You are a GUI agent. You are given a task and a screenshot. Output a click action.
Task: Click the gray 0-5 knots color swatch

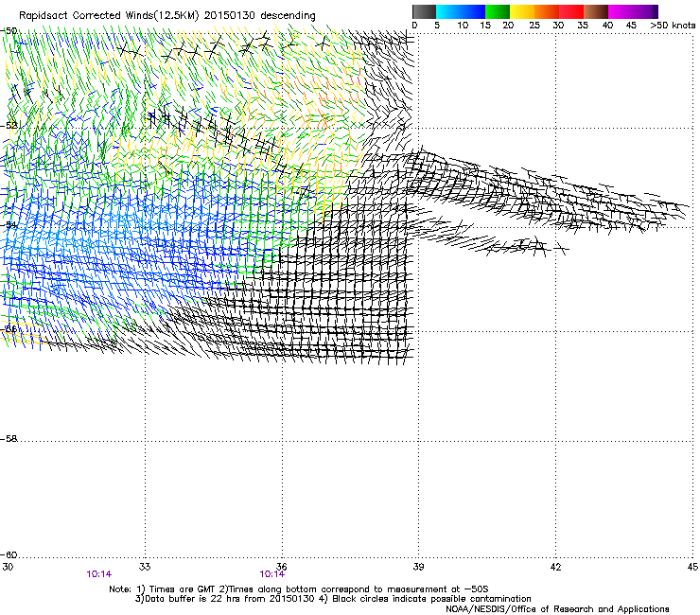(x=424, y=11)
